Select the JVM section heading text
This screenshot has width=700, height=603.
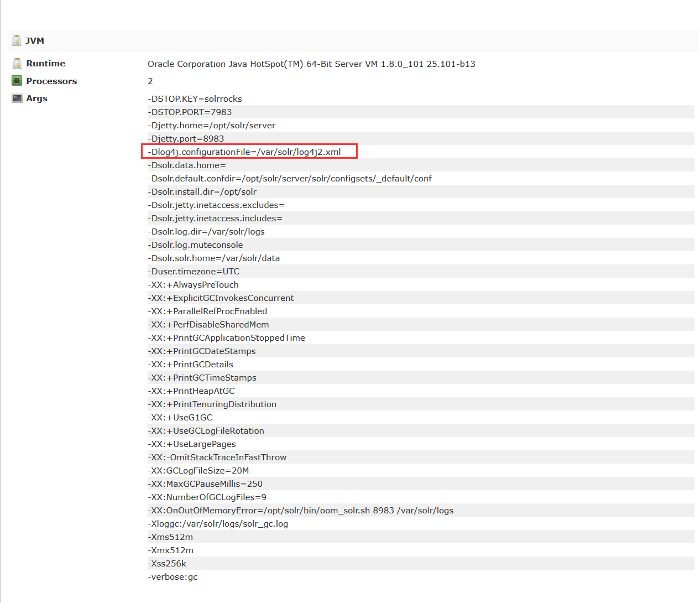[35, 41]
